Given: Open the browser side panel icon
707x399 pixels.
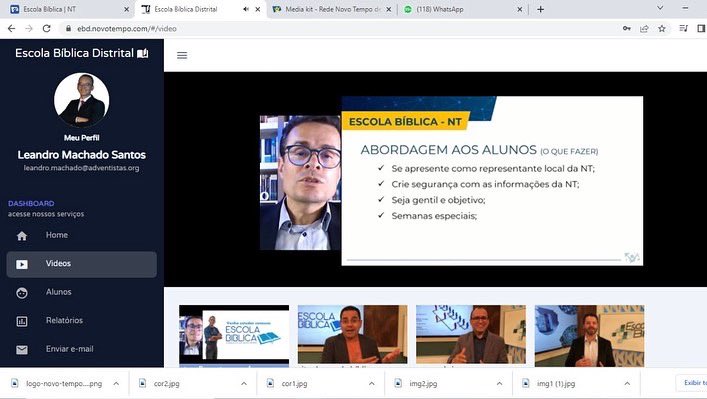Looking at the screenshot, I should tap(701, 28).
